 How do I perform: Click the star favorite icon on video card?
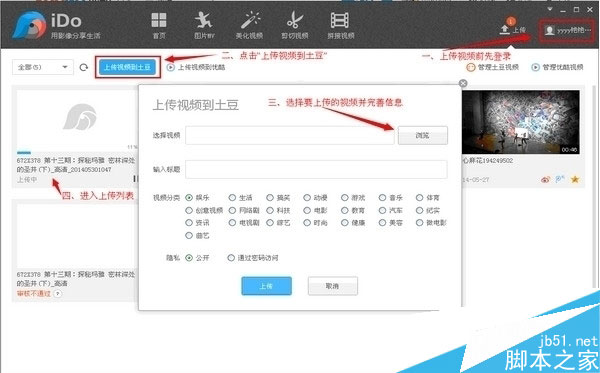click(575, 179)
